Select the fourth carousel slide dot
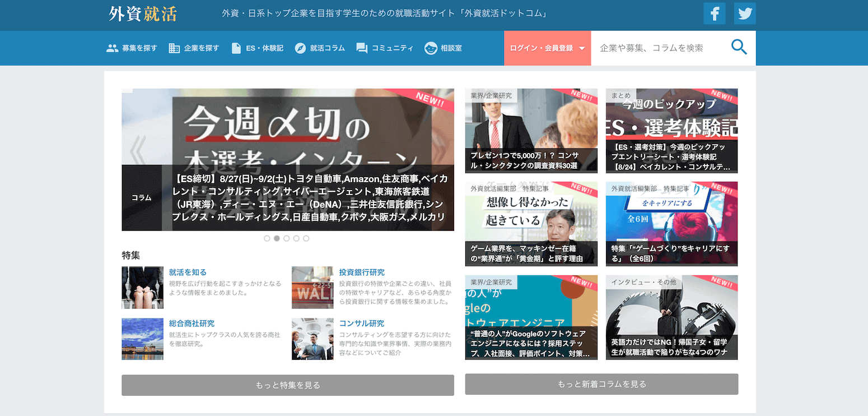The width and height of the screenshot is (868, 416). point(296,238)
